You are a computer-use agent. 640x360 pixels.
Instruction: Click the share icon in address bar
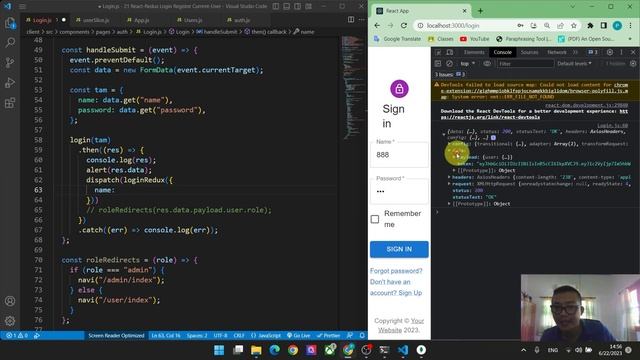pyautogui.click(x=560, y=25)
